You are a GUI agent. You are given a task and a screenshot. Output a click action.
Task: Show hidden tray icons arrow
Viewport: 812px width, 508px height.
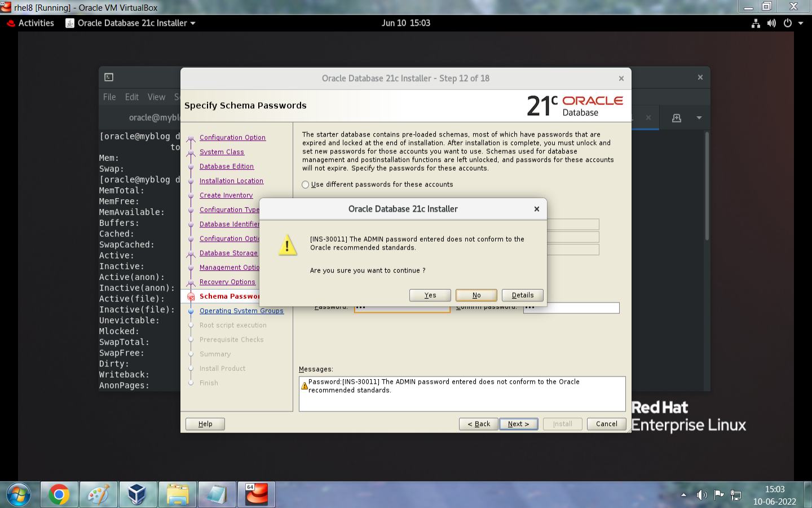pyautogui.click(x=683, y=495)
